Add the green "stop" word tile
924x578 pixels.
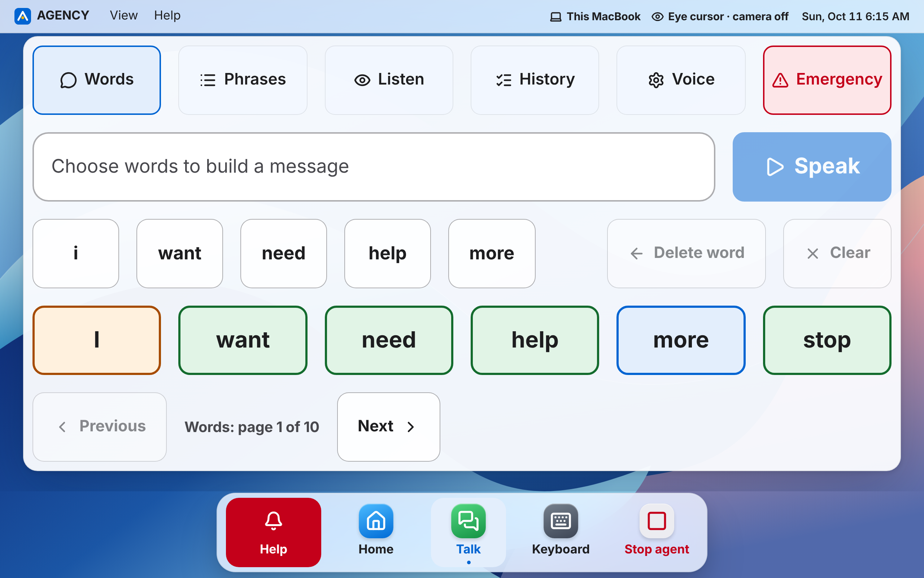pos(827,340)
